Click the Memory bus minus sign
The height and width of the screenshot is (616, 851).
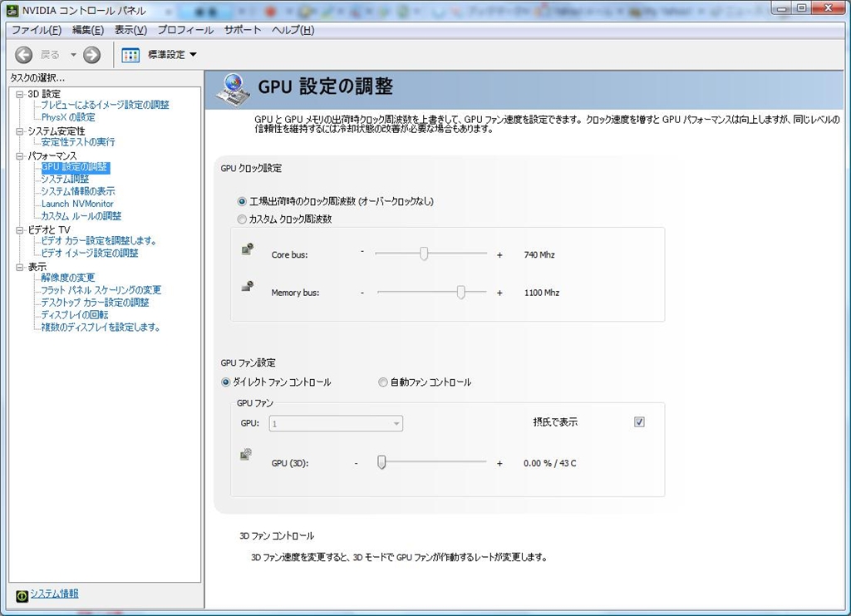(362, 293)
